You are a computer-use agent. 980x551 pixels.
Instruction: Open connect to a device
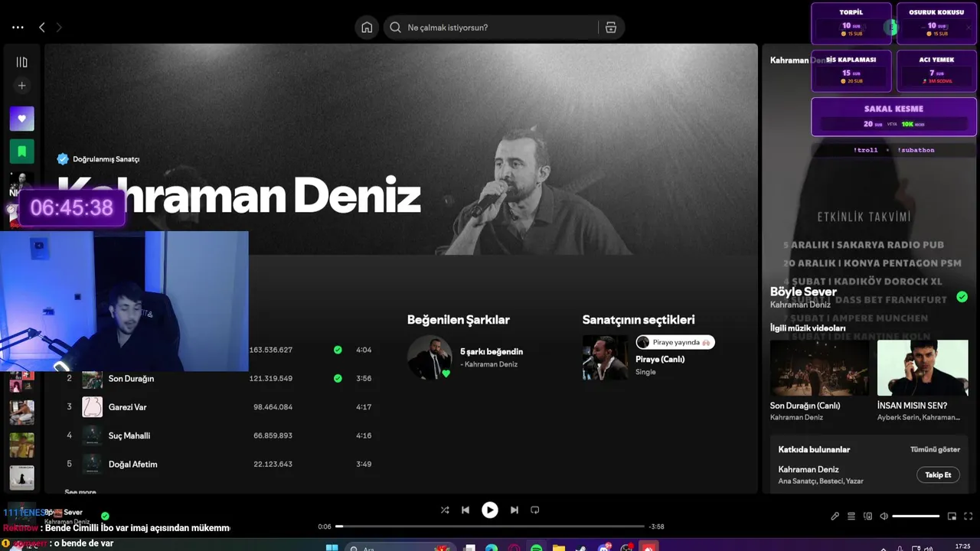[868, 517]
